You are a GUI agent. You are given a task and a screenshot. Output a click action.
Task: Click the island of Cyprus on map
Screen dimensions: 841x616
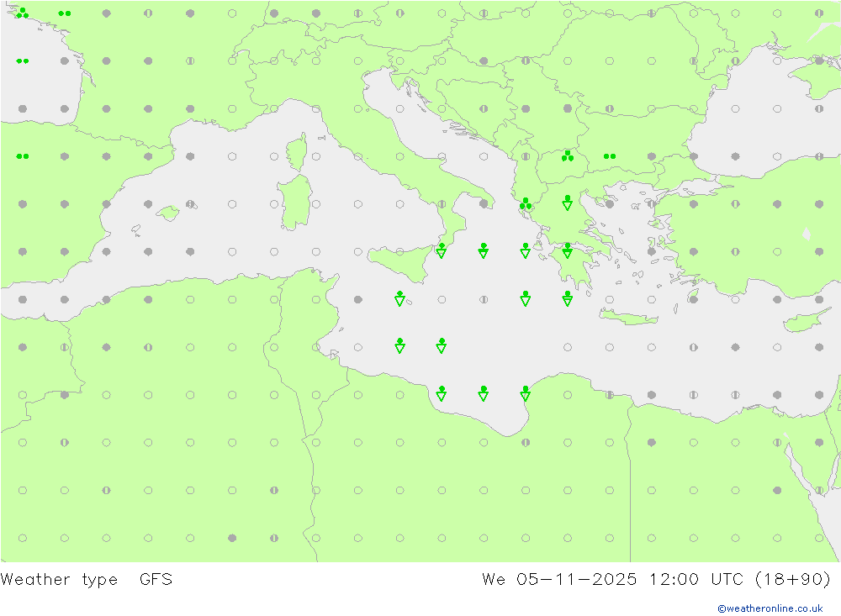click(x=807, y=319)
